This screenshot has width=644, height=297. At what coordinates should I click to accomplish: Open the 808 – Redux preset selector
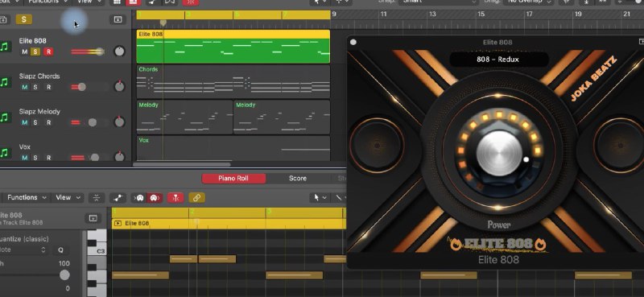click(x=498, y=60)
